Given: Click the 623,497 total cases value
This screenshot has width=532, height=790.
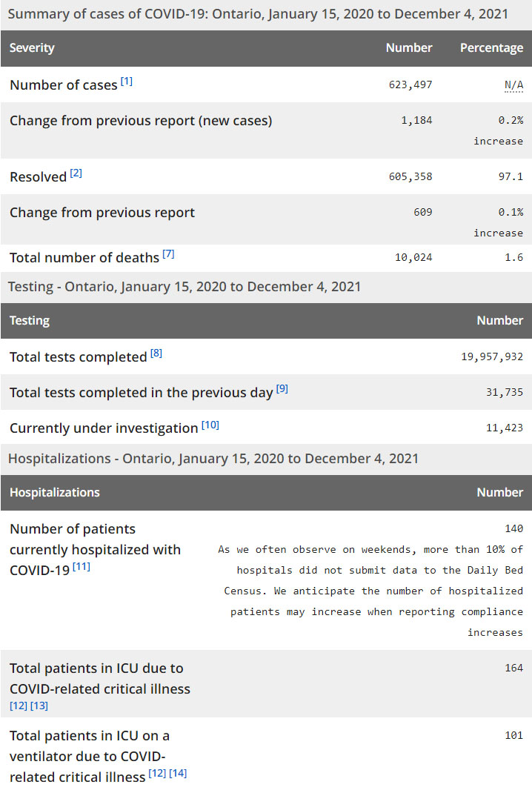Looking at the screenshot, I should (x=410, y=85).
